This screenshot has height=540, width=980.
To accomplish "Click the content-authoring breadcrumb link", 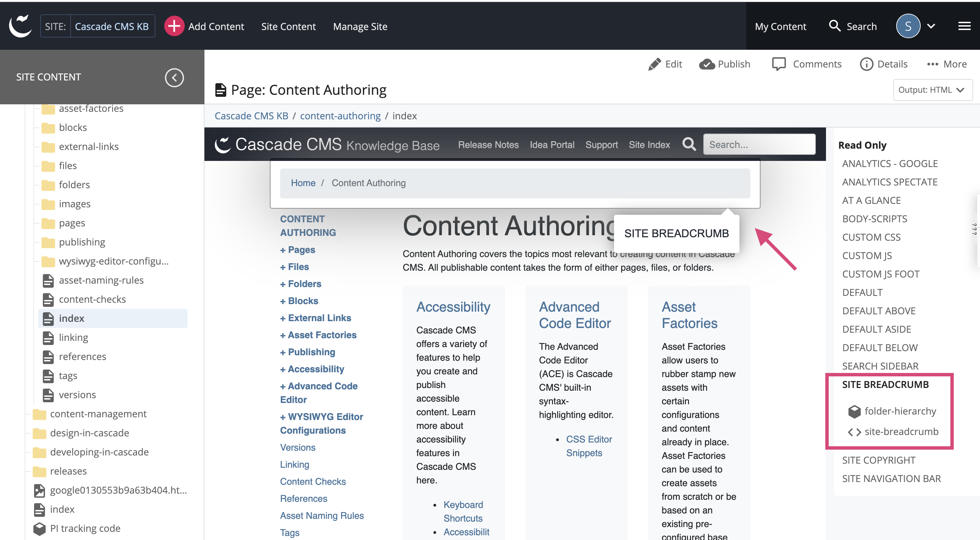I will 340,116.
